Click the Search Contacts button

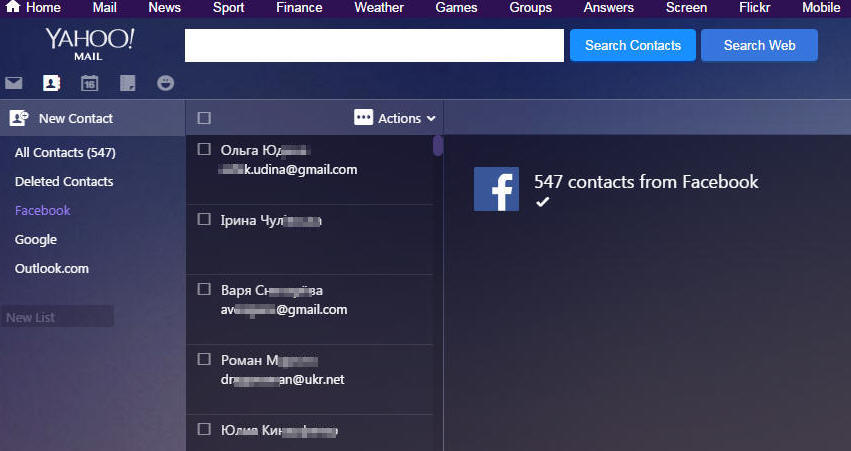633,46
